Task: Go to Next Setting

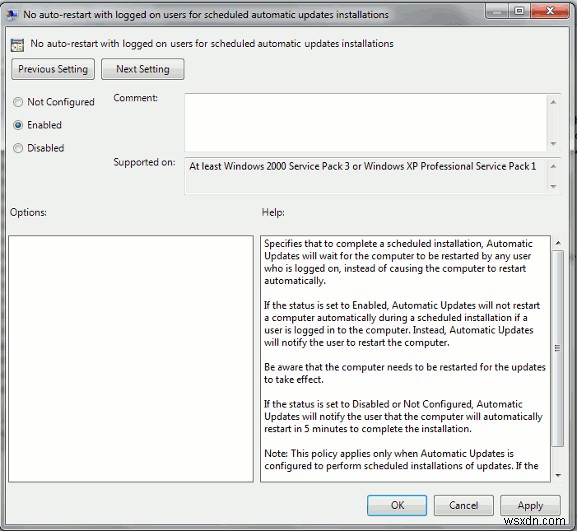Action: (143, 69)
